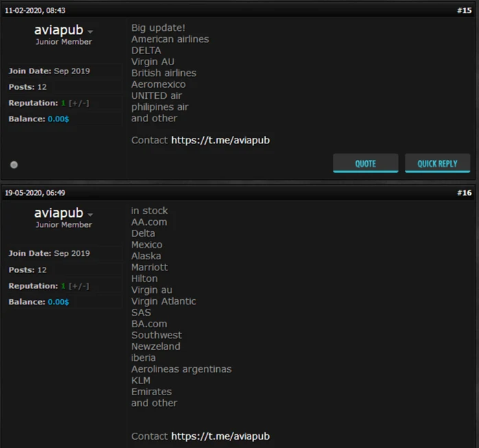The image size is (479, 448).
Task: Click the 'Hilton' line
Action: coord(145,279)
